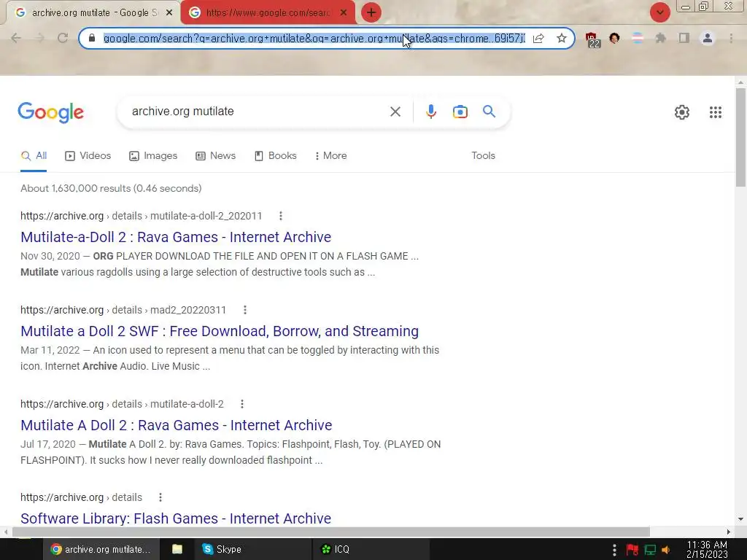Open Chrome's three-dot menu
747x560 pixels.
click(x=731, y=38)
